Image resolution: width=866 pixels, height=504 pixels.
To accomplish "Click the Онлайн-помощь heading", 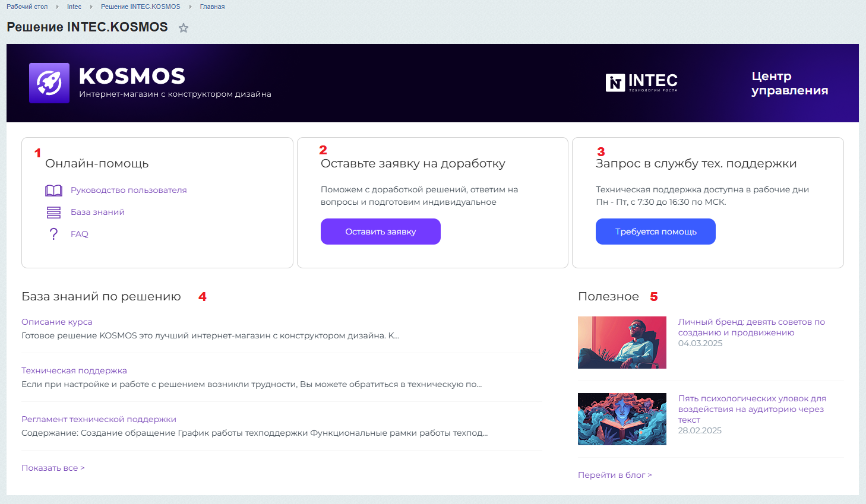I will tap(97, 163).
